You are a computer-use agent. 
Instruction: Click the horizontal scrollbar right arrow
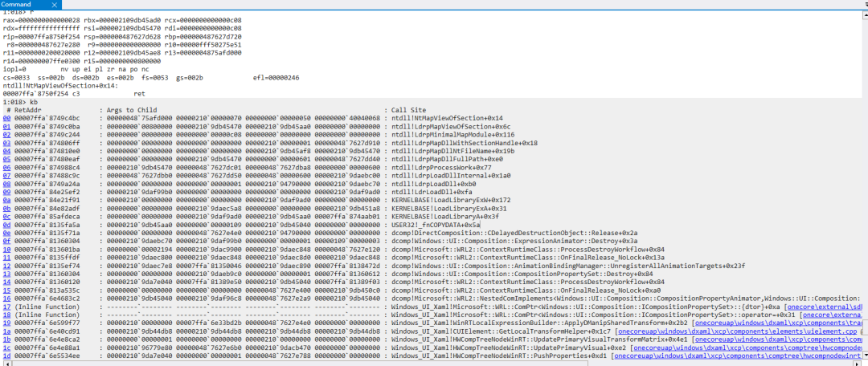point(858,363)
